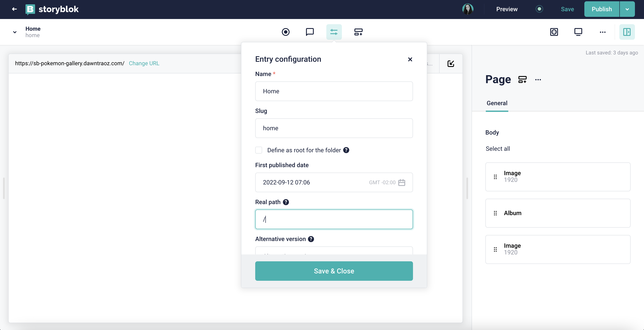644x330 pixels.
Task: Click the Slug input field
Action: (x=334, y=128)
